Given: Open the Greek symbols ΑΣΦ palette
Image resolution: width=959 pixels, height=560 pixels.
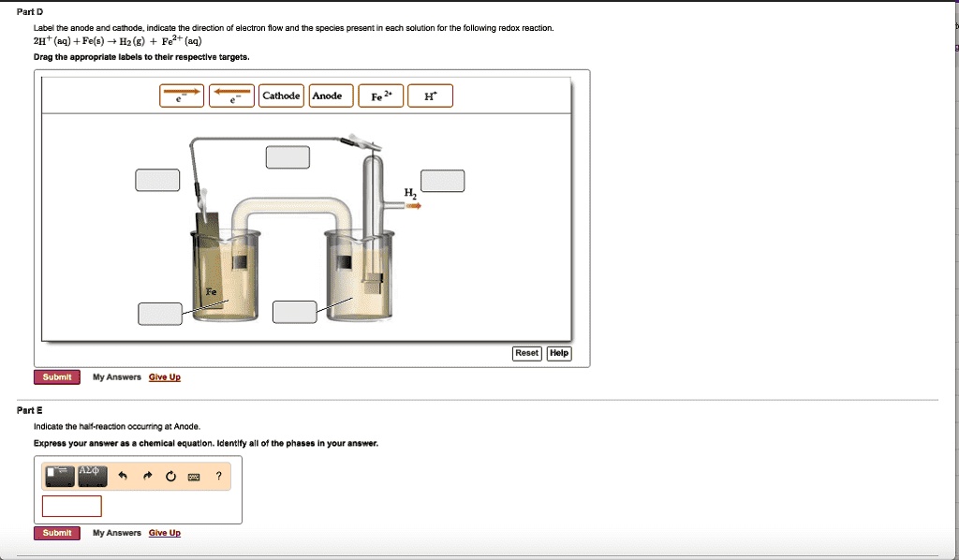Looking at the screenshot, I should 90,475.
